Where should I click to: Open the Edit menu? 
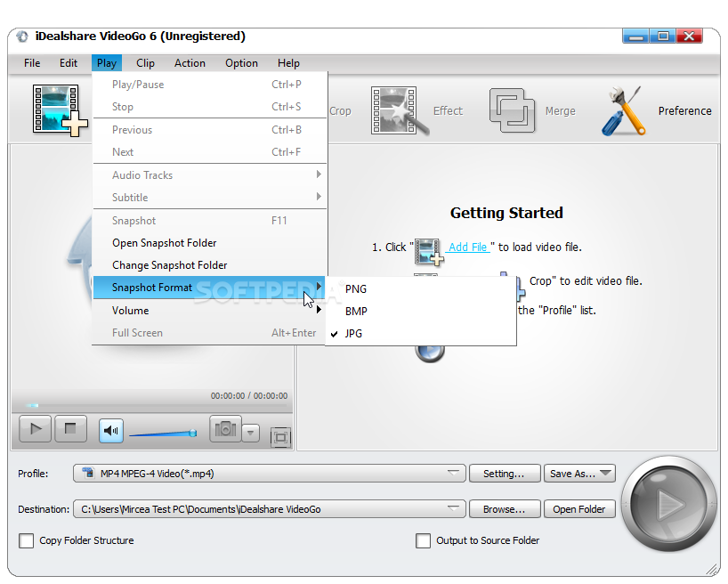tap(69, 63)
